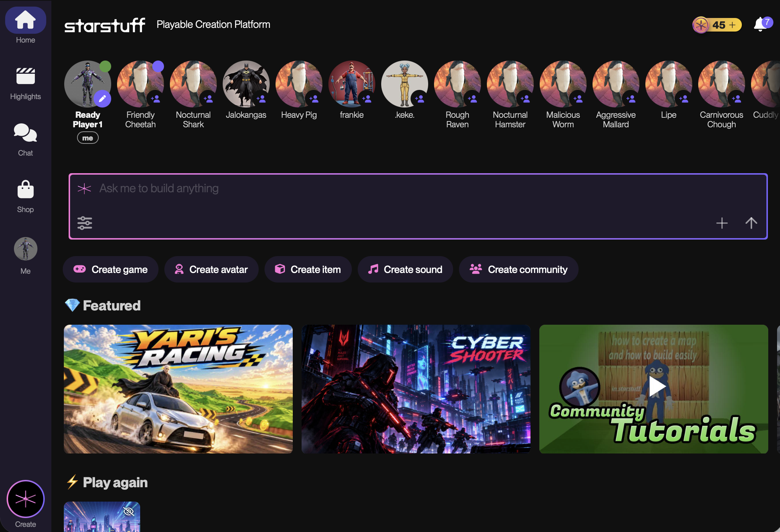This screenshot has width=780, height=532.
Task: Click the starstuff logo
Action: coord(105,25)
